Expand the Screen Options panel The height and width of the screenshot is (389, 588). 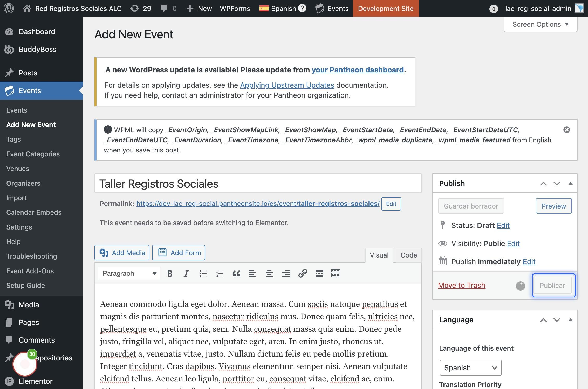[x=540, y=24]
